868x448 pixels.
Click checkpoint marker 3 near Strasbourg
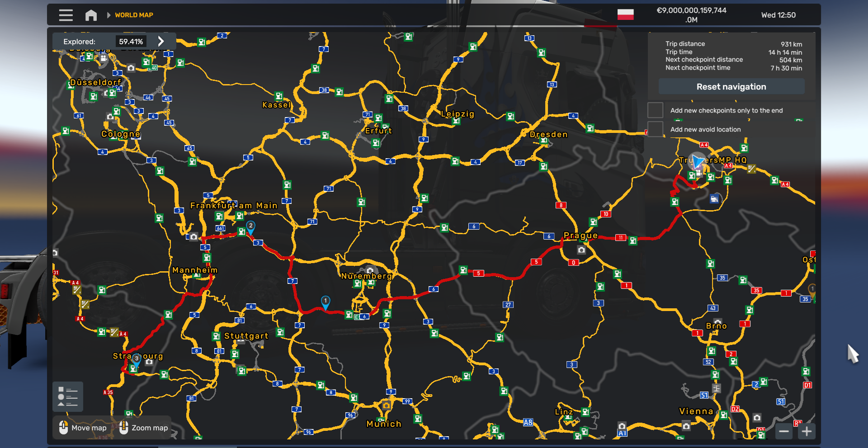[137, 358]
